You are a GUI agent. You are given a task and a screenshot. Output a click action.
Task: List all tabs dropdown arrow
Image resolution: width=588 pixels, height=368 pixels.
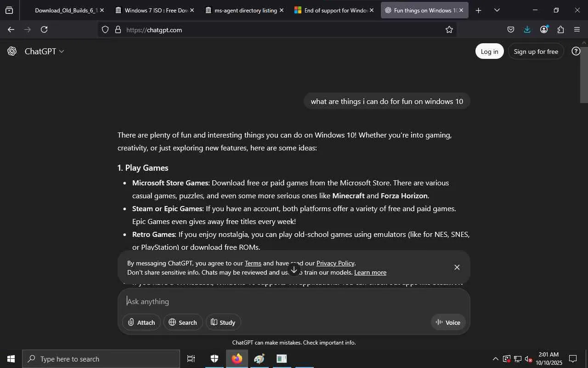tap(497, 10)
